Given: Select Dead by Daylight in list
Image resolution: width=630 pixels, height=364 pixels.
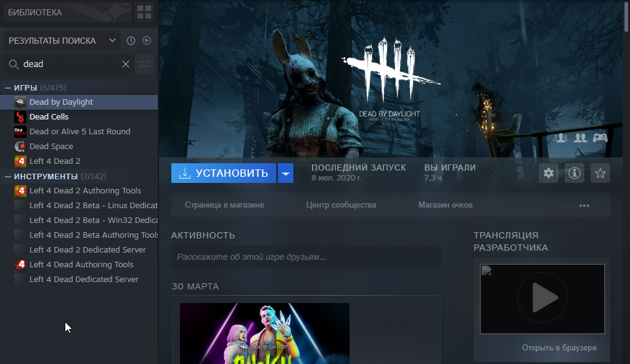Looking at the screenshot, I should click(x=79, y=102).
